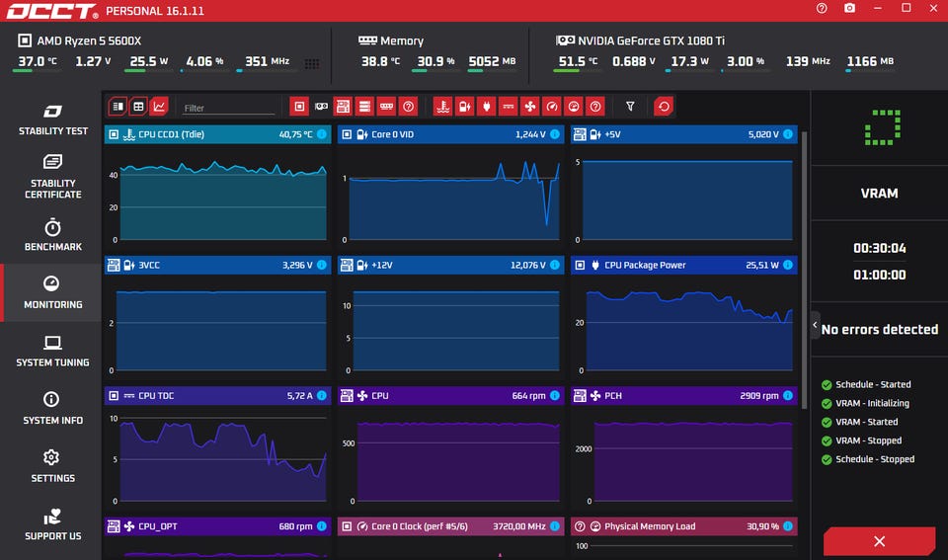
Task: Click the VRAM test name label
Action: coord(879,194)
